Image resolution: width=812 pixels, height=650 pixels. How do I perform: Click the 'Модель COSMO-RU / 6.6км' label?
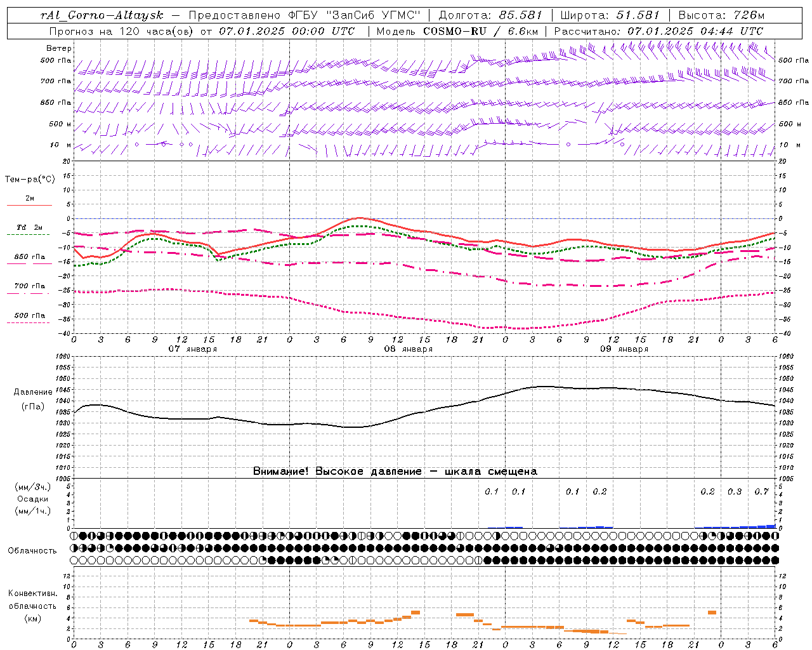(457, 31)
